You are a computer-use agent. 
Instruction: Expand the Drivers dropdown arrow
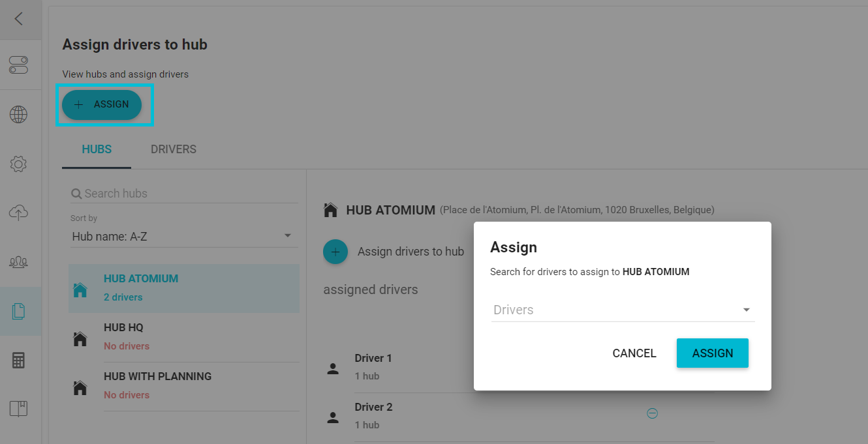(x=747, y=310)
